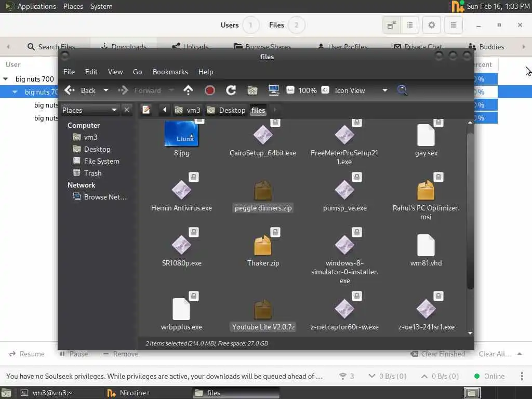Reload the current folder
This screenshot has height=399, width=532.
[231, 90]
